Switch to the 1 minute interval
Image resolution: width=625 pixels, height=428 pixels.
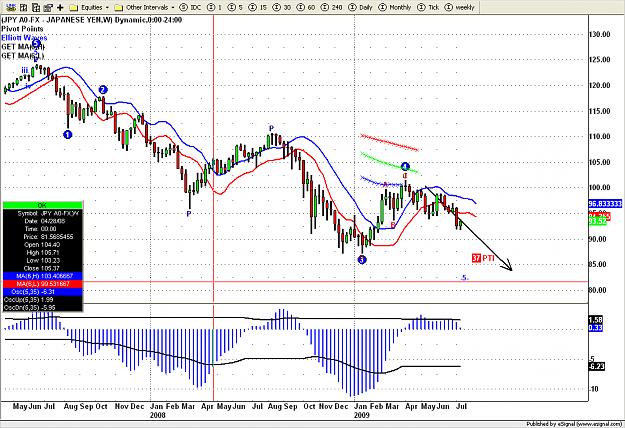tap(215, 7)
